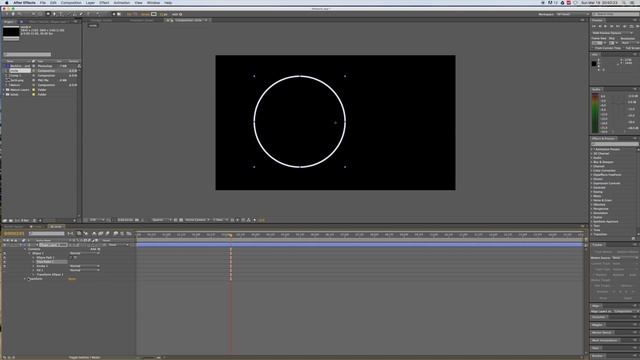Expand the Ellipse Path 1 property group
Viewport: 640px width, 360px height.
pos(33,258)
